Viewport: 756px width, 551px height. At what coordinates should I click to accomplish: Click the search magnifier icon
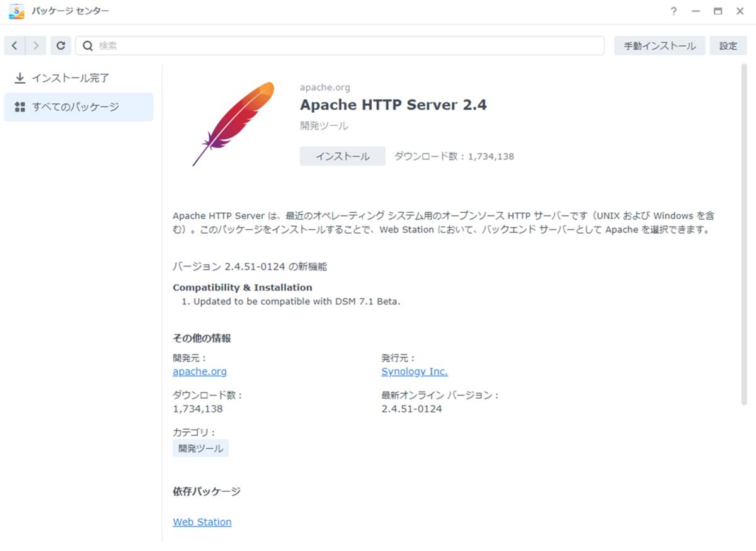88,45
